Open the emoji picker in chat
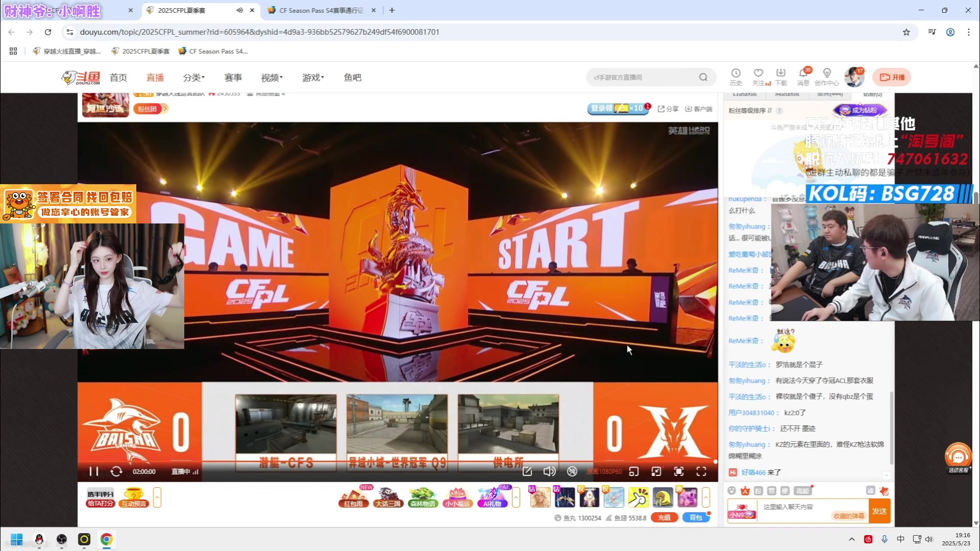The width and height of the screenshot is (980, 551). pyautogui.click(x=732, y=491)
